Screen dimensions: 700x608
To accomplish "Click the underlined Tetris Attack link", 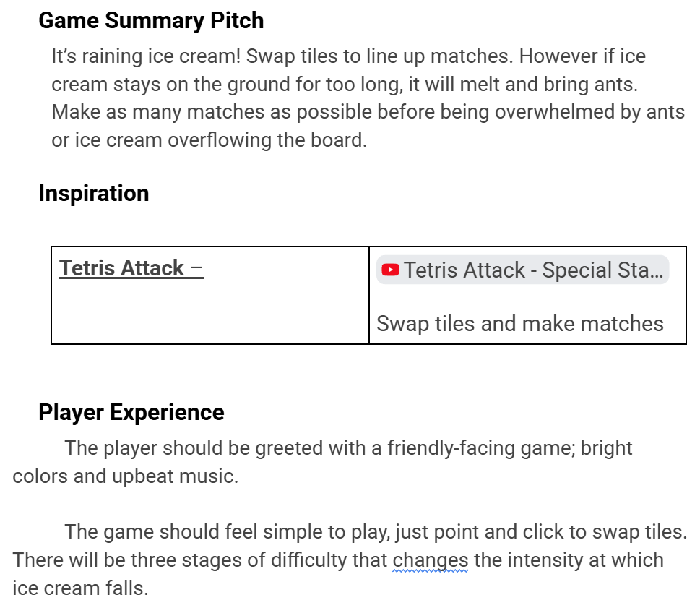I will click(x=121, y=268).
